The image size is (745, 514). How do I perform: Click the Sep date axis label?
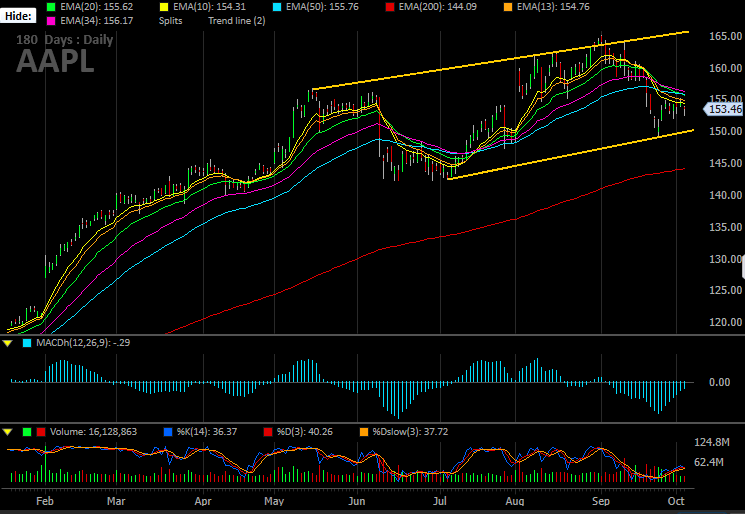[x=601, y=502]
